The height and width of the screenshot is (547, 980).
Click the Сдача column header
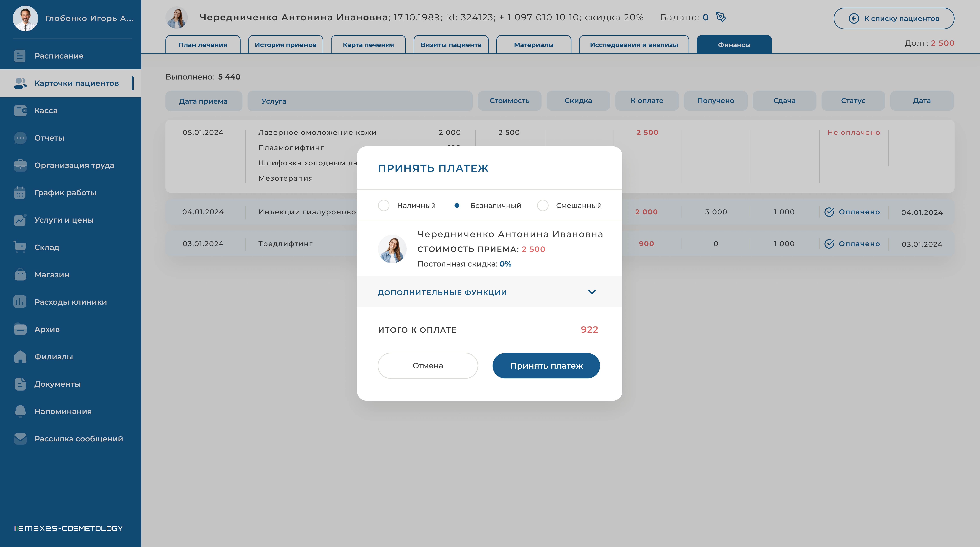pos(784,101)
